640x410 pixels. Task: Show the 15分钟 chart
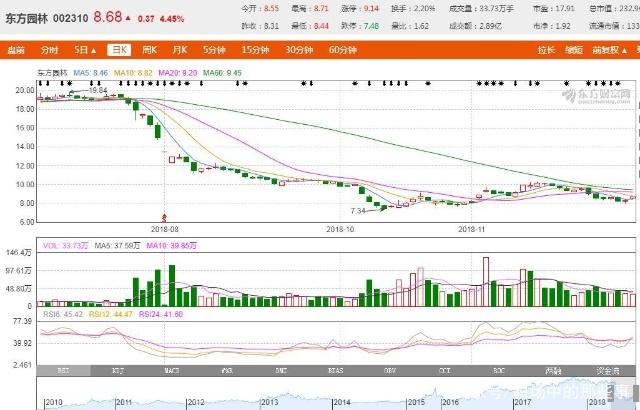point(256,50)
